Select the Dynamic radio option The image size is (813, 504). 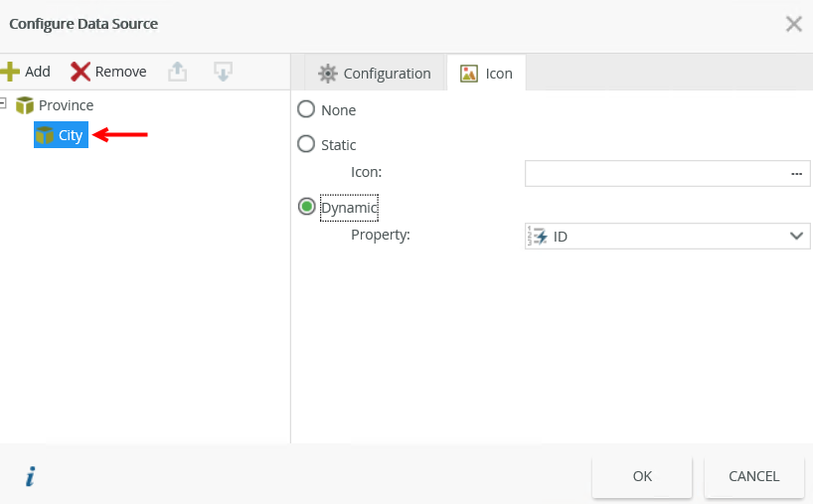tap(306, 207)
